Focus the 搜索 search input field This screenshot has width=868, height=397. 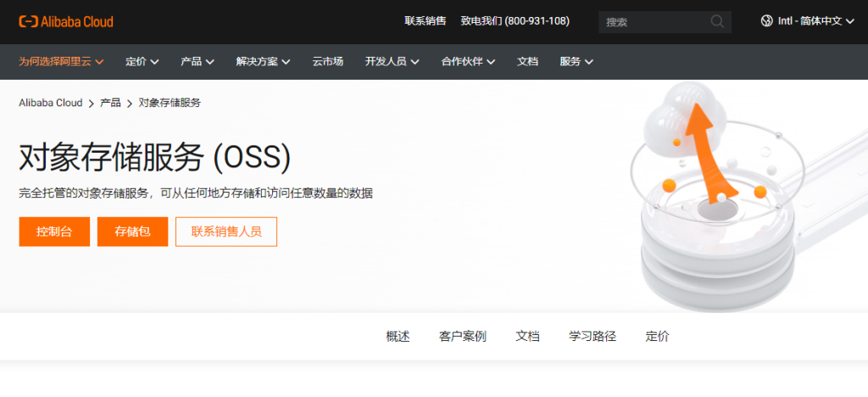665,22
